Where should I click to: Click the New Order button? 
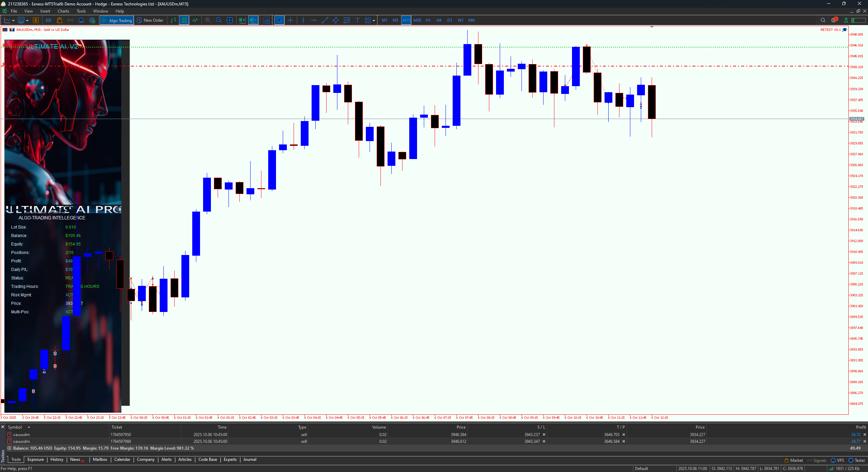(150, 20)
